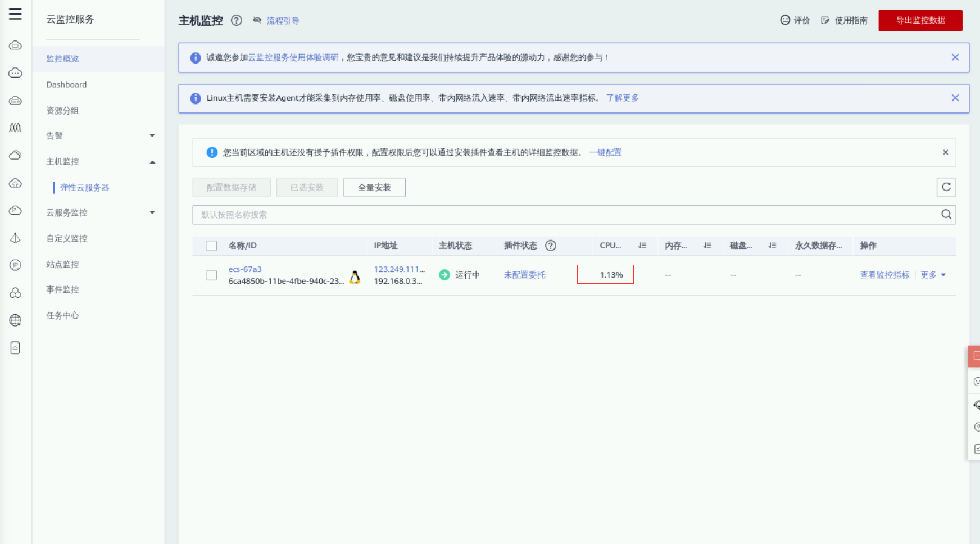Click the 云监控服务 sidebar title
Viewport: 980px width, 544px height.
tap(70, 19)
